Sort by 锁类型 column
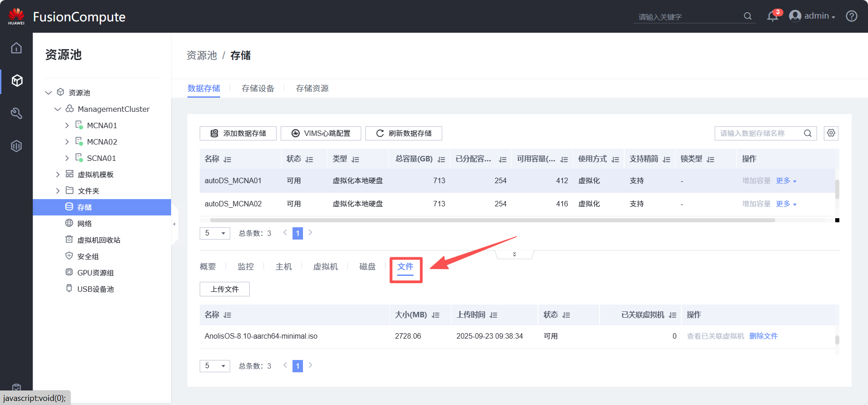Viewport: 868px width, 405px height. pos(711,160)
